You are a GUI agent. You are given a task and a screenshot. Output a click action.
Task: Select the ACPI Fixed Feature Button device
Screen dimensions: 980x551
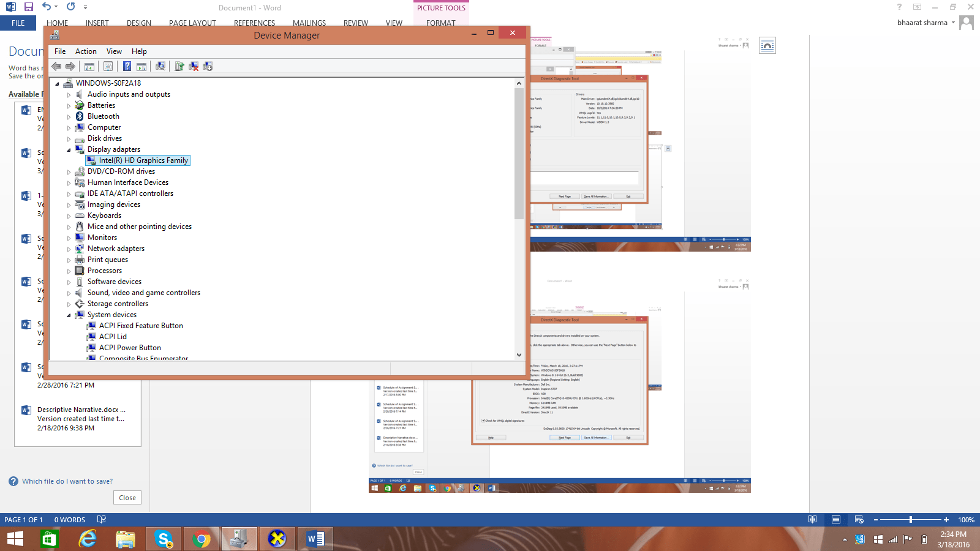[141, 326]
